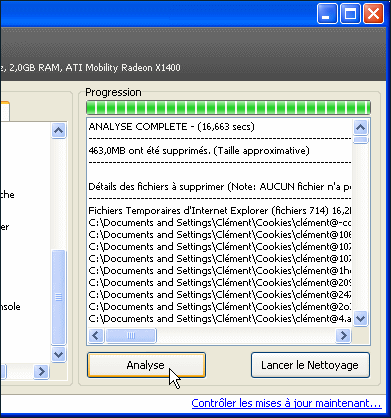
Task: Click left panel scroll up arrow
Action: (59, 130)
